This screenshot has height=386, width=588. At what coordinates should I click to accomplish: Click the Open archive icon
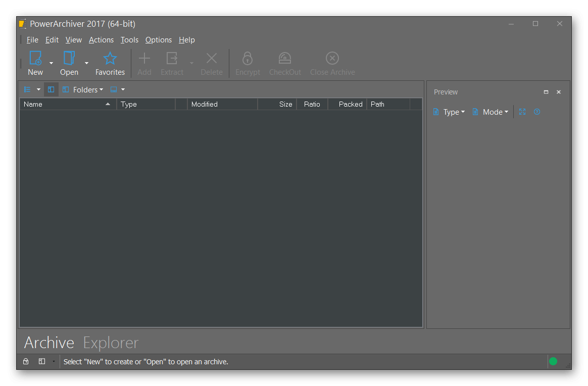pyautogui.click(x=69, y=59)
